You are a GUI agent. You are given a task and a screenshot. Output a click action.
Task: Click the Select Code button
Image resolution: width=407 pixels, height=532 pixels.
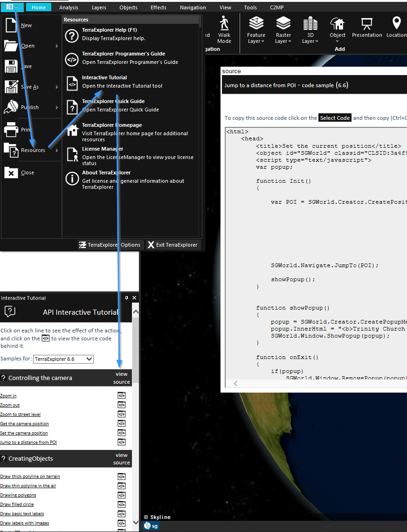[335, 118]
